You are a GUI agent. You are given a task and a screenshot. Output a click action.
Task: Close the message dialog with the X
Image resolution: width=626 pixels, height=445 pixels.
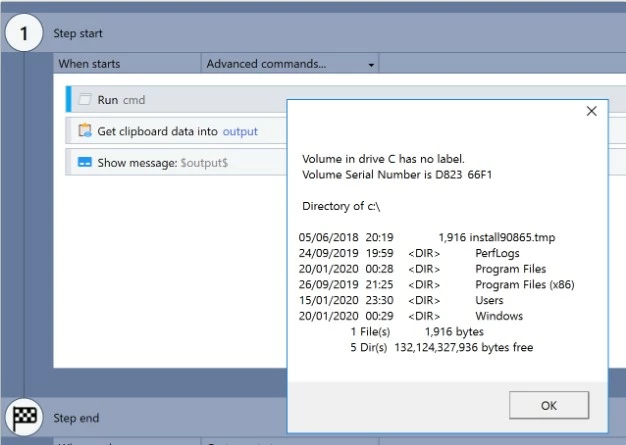tap(591, 111)
